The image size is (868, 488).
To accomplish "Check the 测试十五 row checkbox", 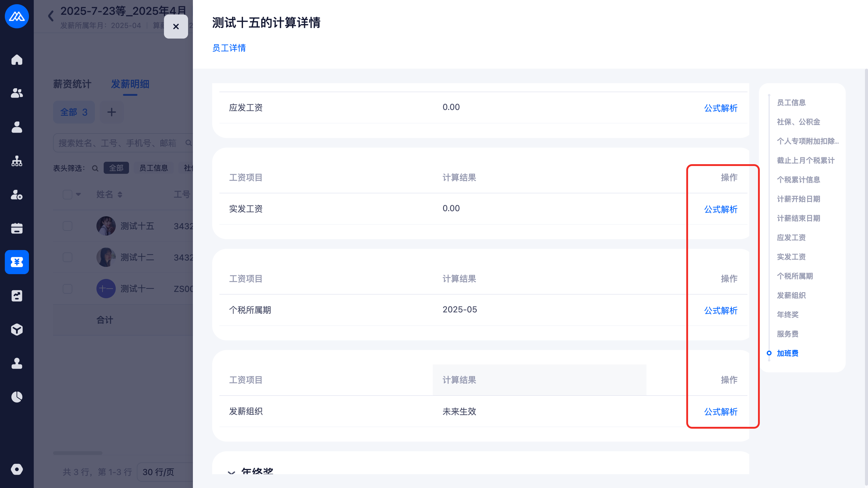I will (68, 226).
